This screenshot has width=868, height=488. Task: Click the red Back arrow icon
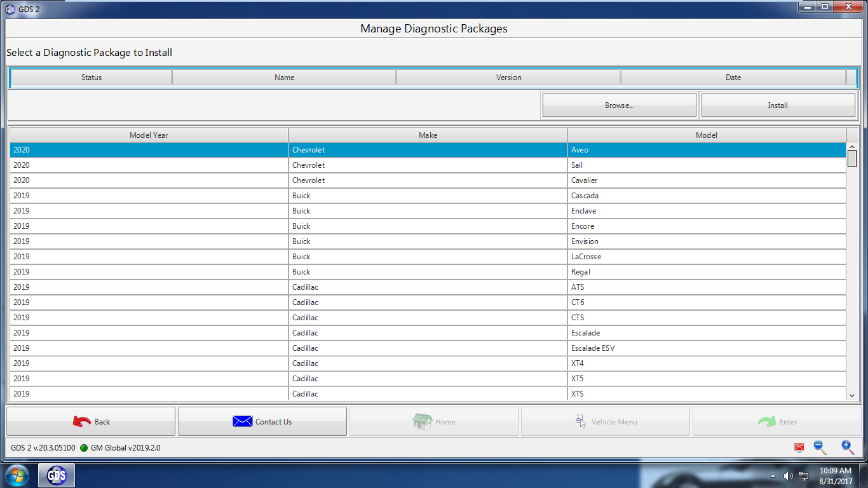pos(82,421)
